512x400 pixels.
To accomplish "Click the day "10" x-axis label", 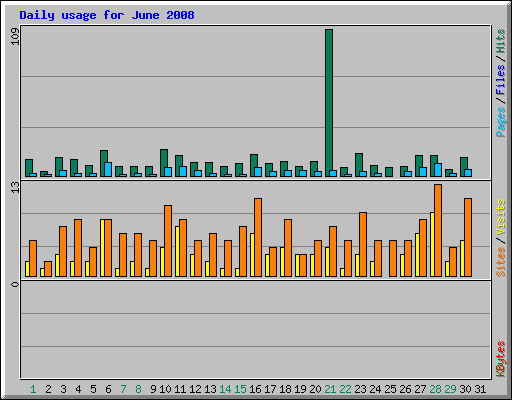I will [165, 389].
